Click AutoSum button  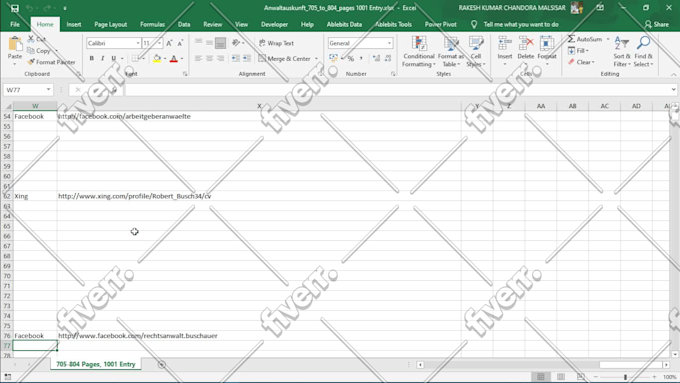(585, 39)
